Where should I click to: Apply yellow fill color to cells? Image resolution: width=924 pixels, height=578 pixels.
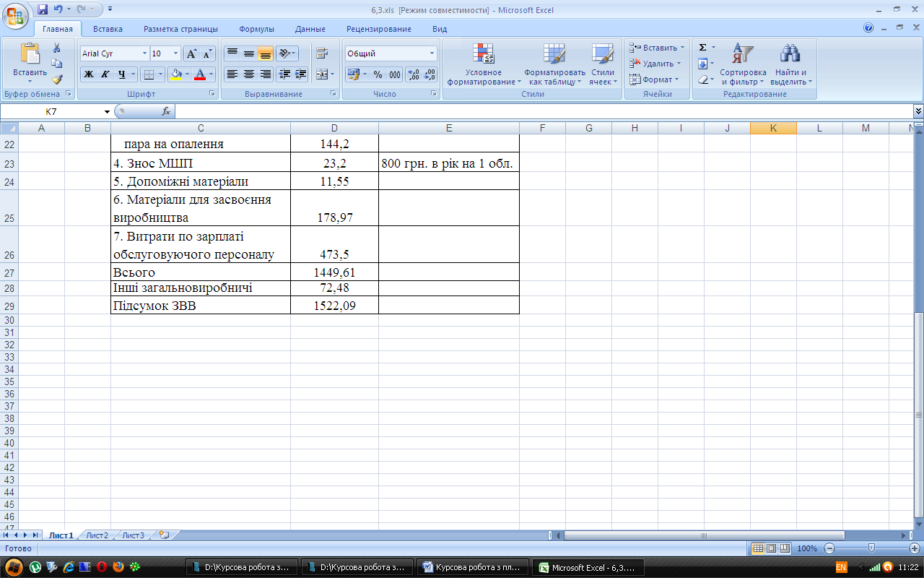175,74
